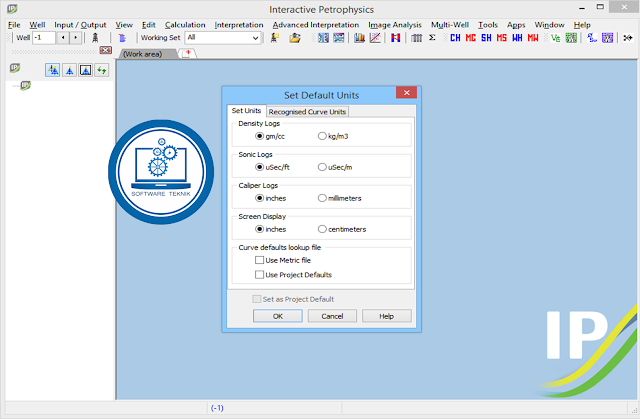
Task: Click the red MC toolbar button
Action: (471, 38)
